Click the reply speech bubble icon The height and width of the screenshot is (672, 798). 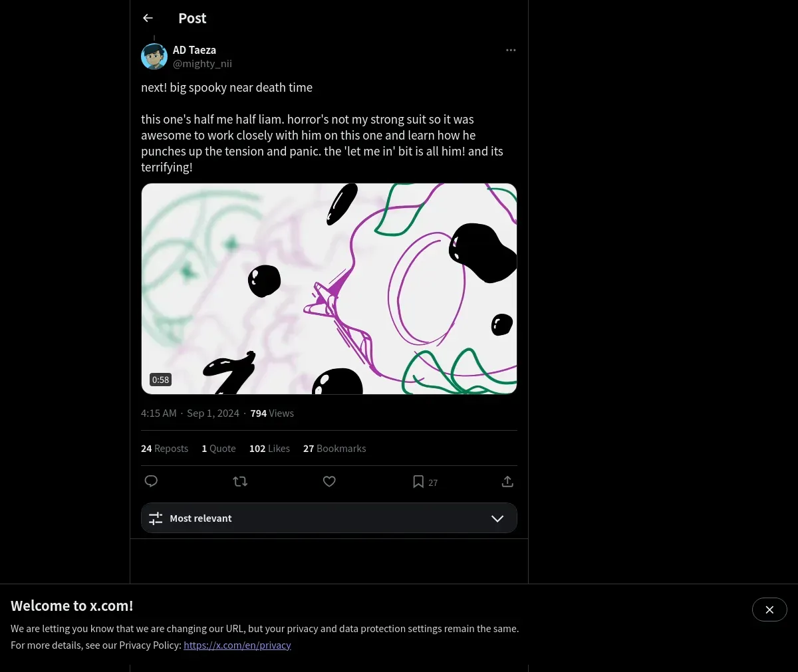coord(151,481)
